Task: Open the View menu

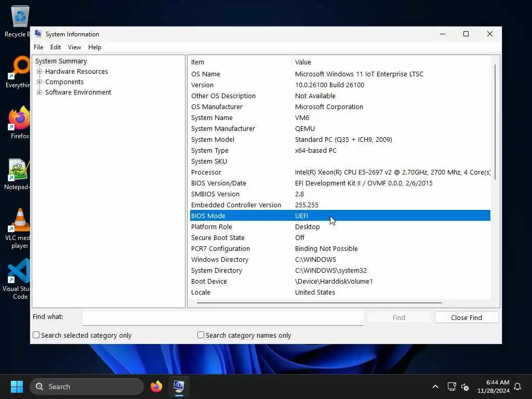Action: click(74, 47)
